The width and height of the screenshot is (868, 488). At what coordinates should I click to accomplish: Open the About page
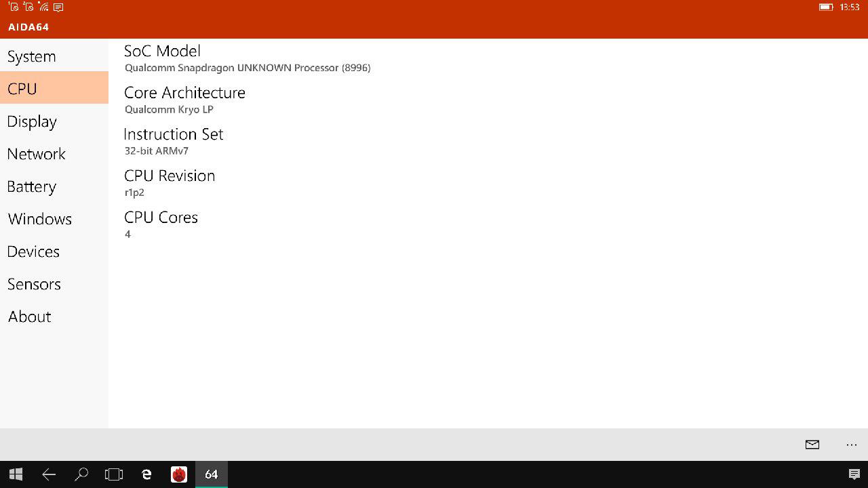point(54,316)
